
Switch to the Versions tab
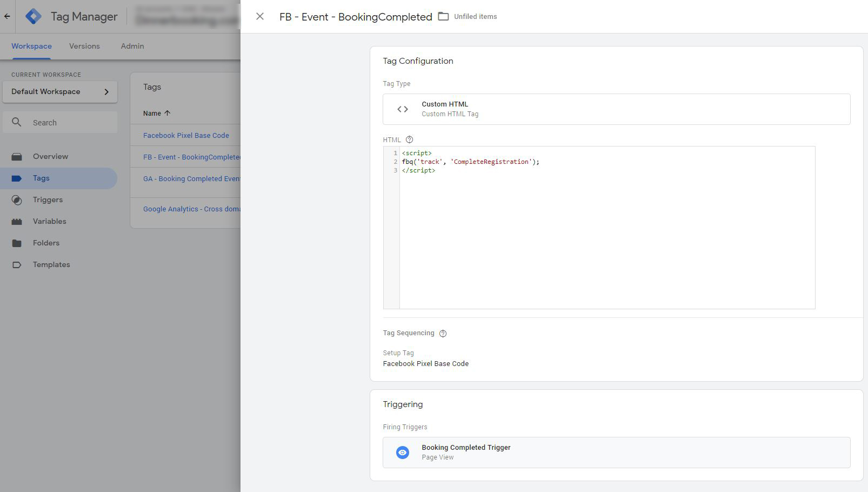(84, 46)
